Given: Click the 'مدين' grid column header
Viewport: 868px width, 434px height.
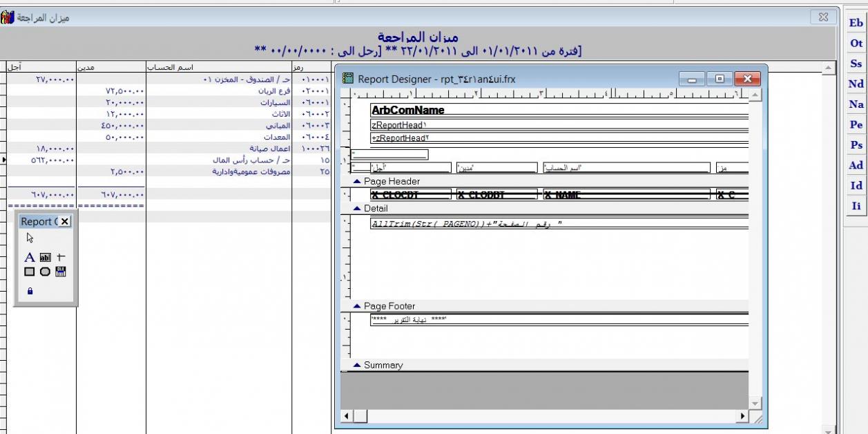Looking at the screenshot, I should pos(111,67).
